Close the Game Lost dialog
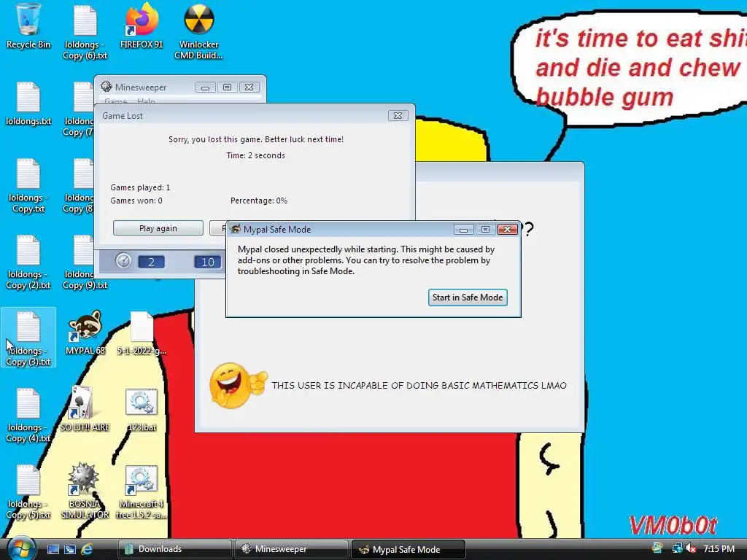747x560 pixels. point(398,115)
